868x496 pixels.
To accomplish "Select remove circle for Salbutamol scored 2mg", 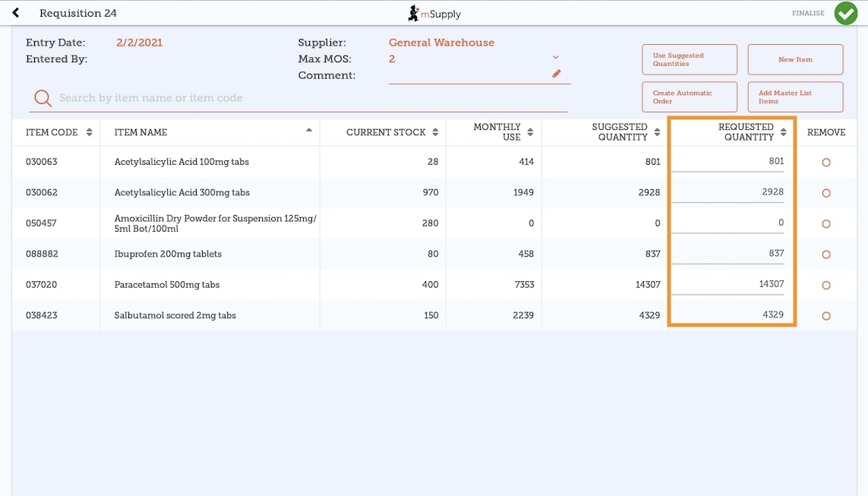I will [826, 316].
